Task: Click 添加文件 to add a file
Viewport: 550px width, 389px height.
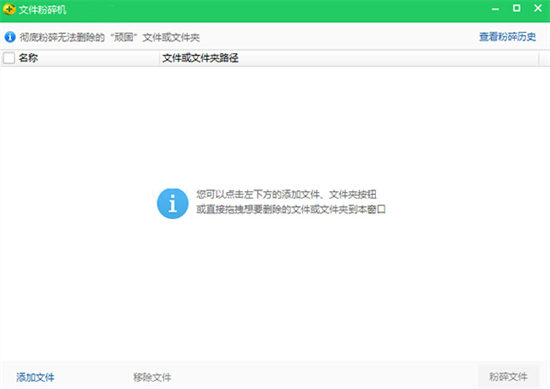Action: tap(35, 377)
